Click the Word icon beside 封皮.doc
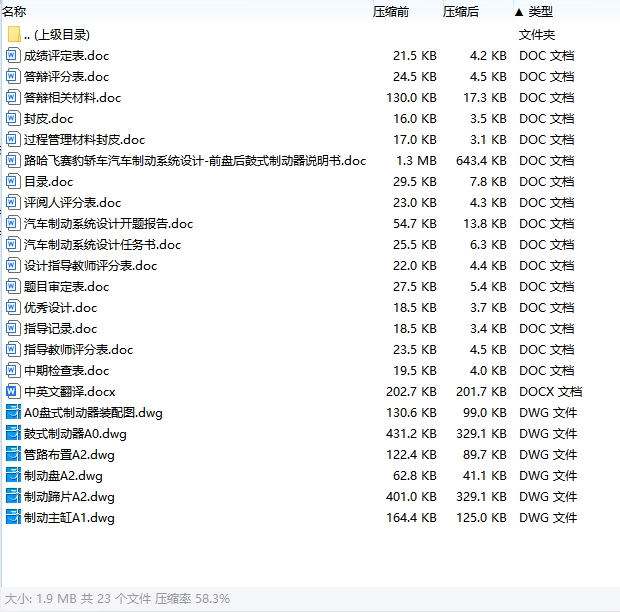This screenshot has height=612, width=620. point(12,118)
